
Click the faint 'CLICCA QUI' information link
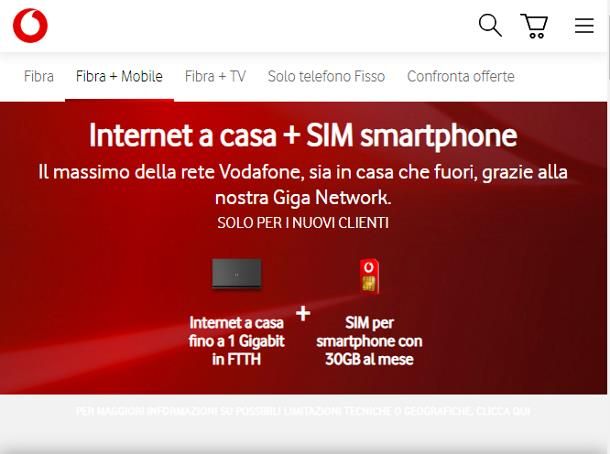(503, 411)
